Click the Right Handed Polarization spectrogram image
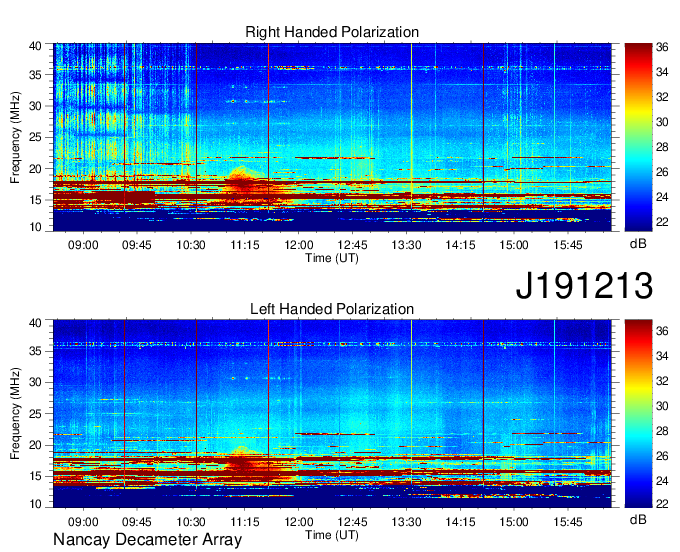The width and height of the screenshot is (680, 552). tap(332, 137)
